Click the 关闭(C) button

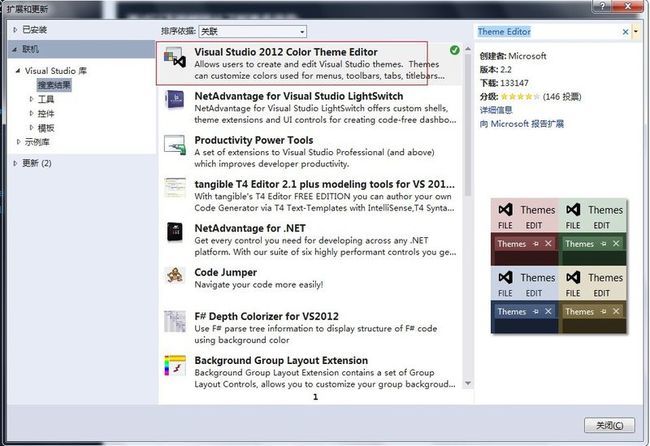coord(609,425)
